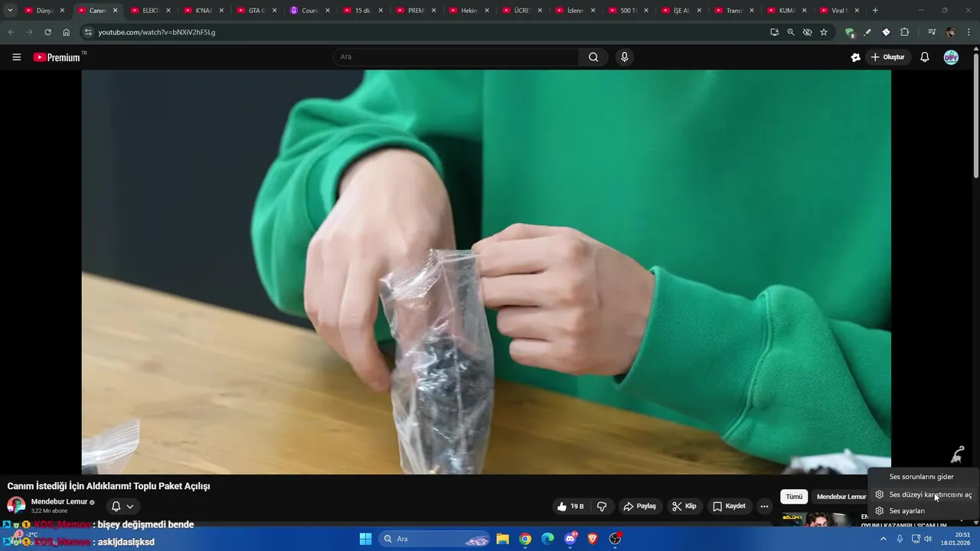Image resolution: width=980 pixels, height=551 pixels.
Task: Open YouTube notifications bell in header
Action: [x=924, y=57]
